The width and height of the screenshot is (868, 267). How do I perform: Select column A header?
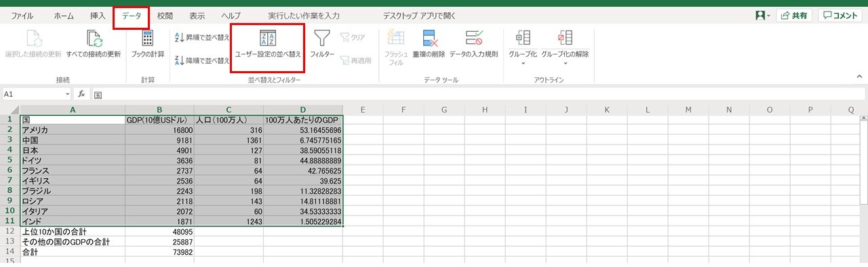[x=73, y=109]
